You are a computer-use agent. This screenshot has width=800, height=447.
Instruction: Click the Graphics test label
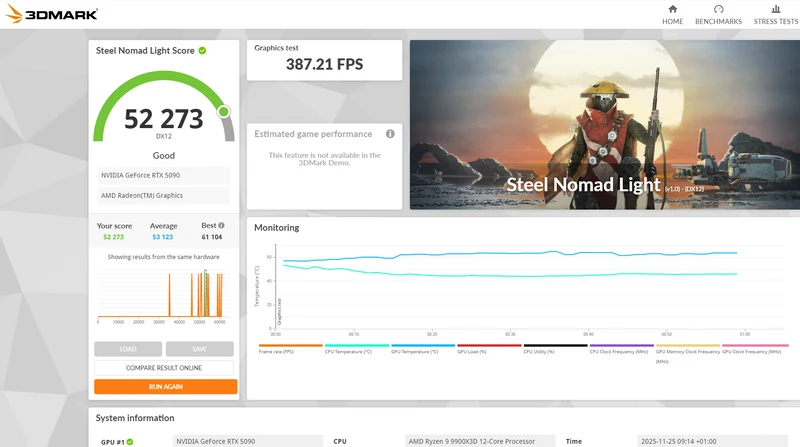tap(277, 48)
